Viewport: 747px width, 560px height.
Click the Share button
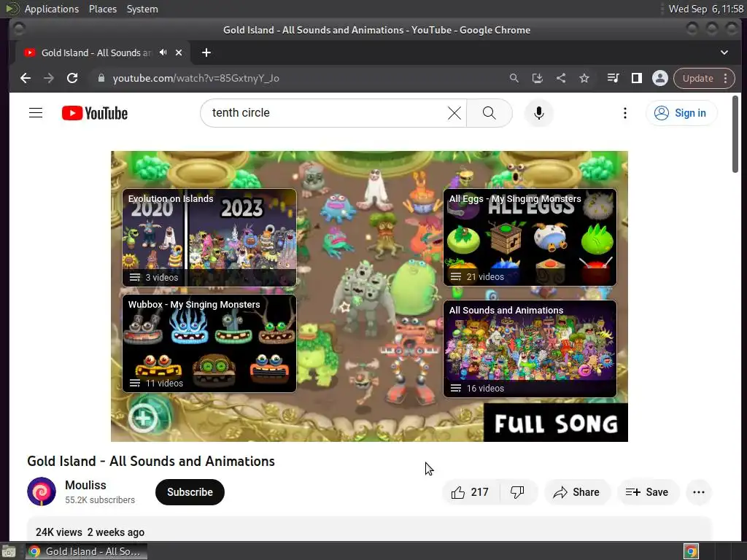click(576, 492)
